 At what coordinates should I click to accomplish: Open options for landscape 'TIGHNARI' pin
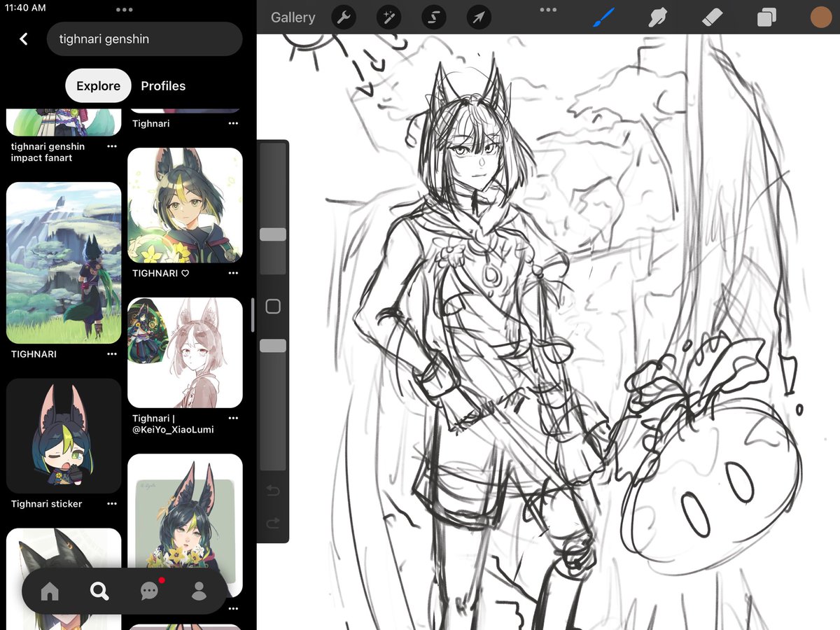112,355
